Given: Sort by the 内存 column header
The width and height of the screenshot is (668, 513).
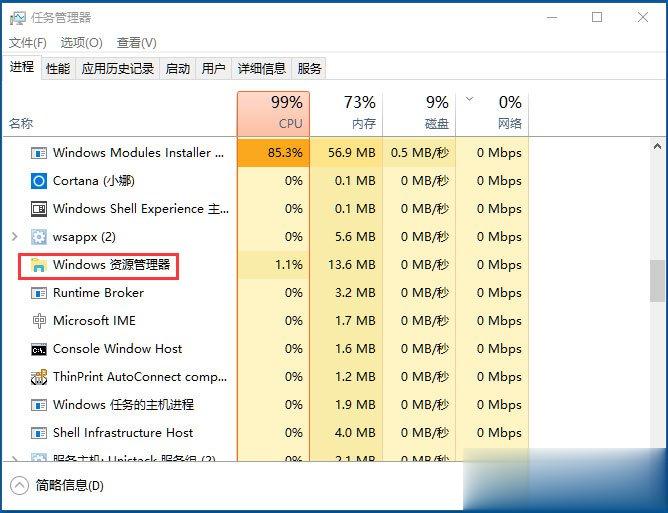Looking at the screenshot, I should (x=346, y=113).
